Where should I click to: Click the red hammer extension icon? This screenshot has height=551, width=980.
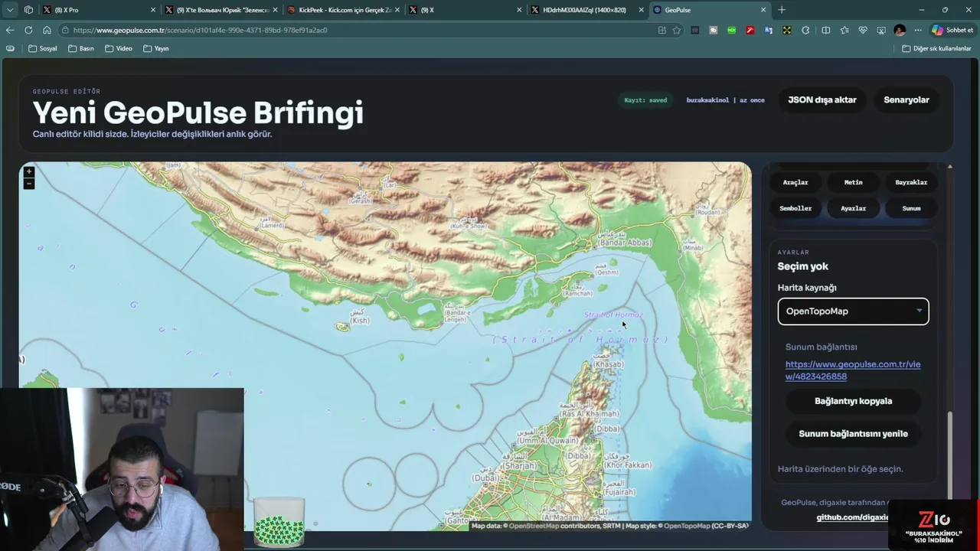coord(750,30)
